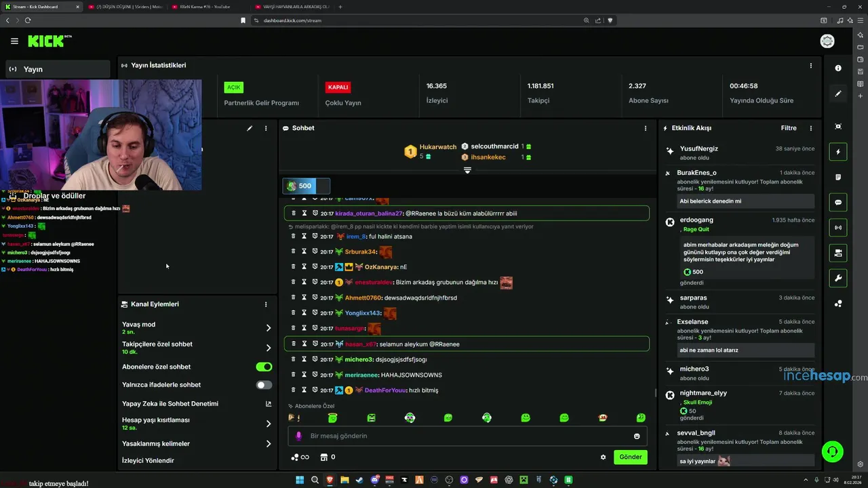The image size is (868, 488).
Task: Toggle the wrench channel actions icon
Action: 838,278
